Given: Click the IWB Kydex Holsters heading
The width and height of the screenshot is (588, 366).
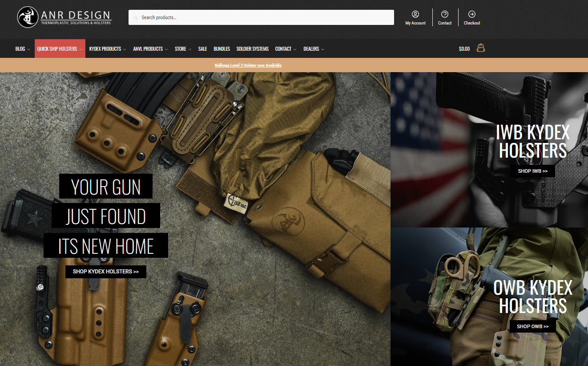Looking at the screenshot, I should [533, 141].
